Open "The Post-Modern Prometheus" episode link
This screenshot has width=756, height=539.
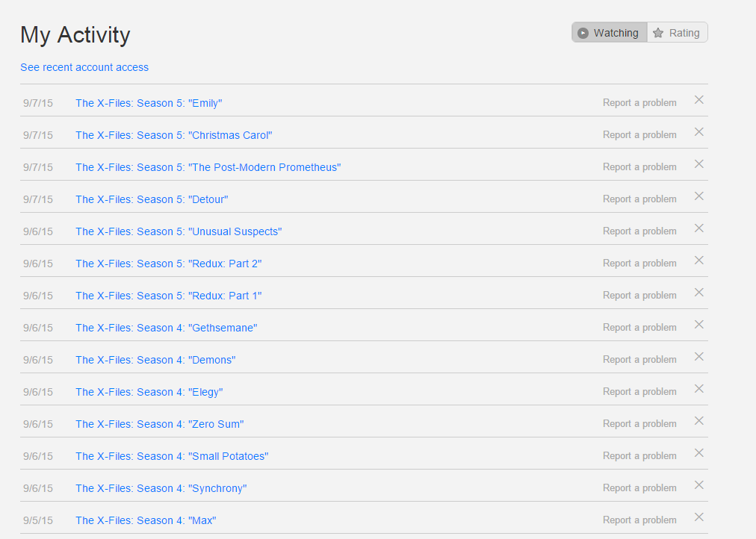208,167
